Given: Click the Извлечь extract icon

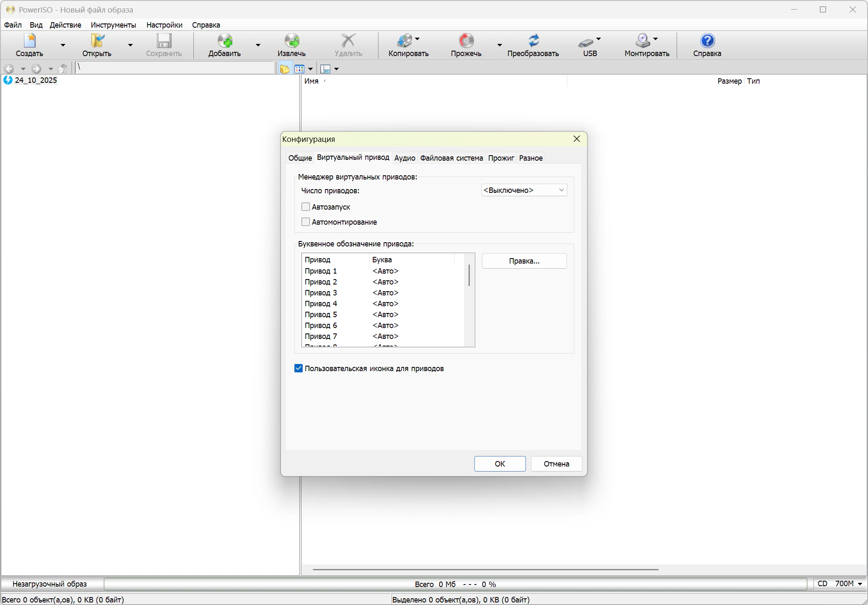Looking at the screenshot, I should pyautogui.click(x=291, y=41).
